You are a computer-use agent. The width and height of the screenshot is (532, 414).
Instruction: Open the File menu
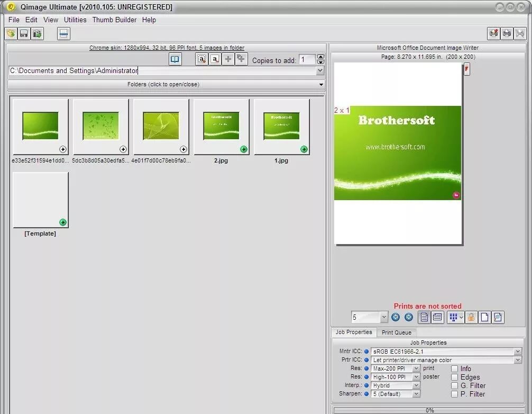click(14, 20)
